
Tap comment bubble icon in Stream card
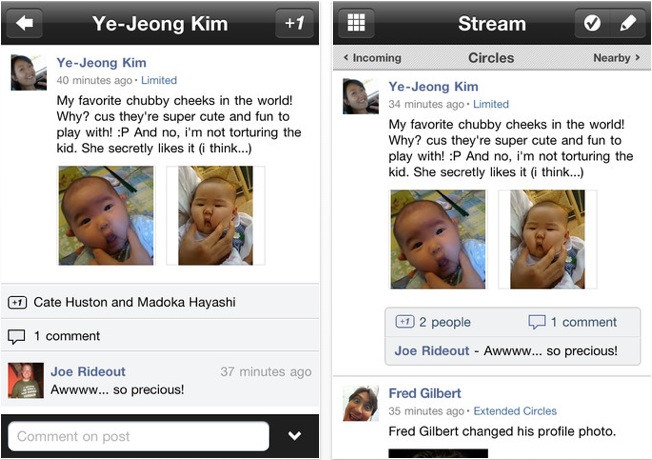point(537,322)
